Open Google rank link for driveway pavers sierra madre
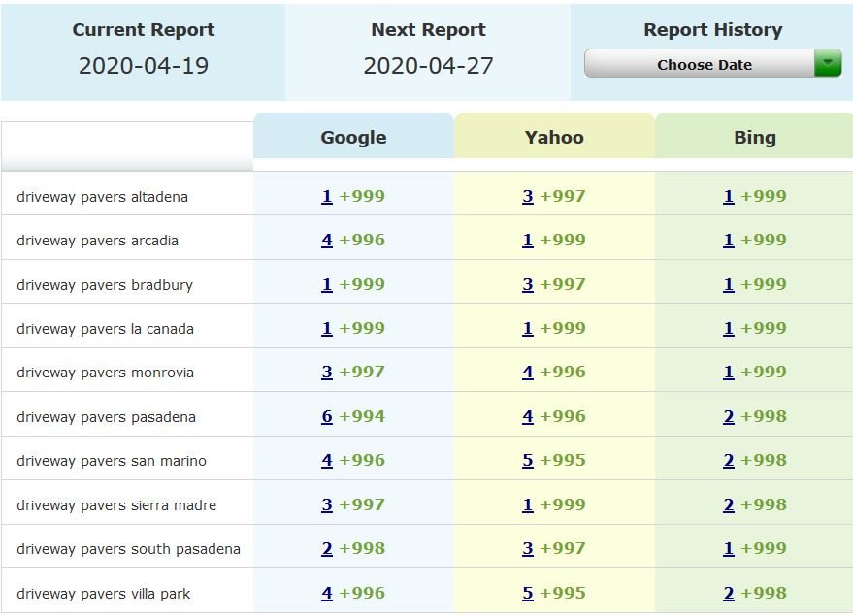 point(327,504)
